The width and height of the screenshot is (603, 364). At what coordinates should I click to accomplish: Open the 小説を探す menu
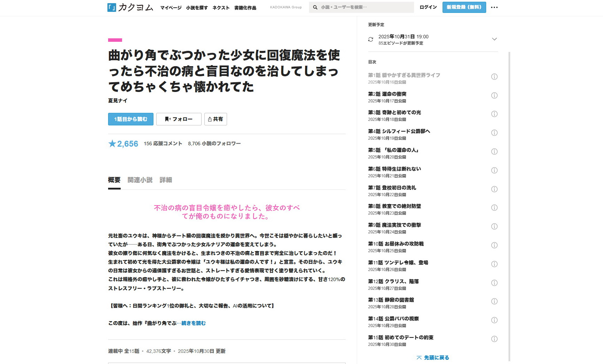[x=197, y=8]
